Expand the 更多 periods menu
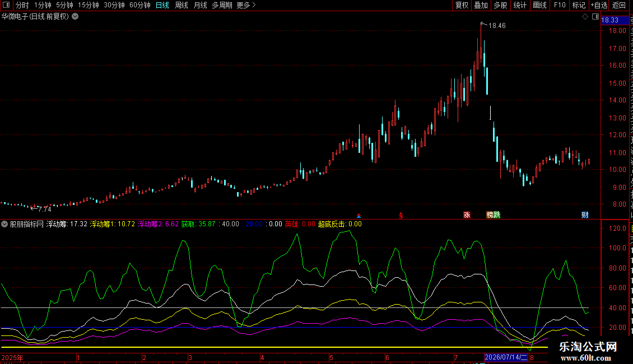The width and height of the screenshot is (633, 364). coord(246,5)
